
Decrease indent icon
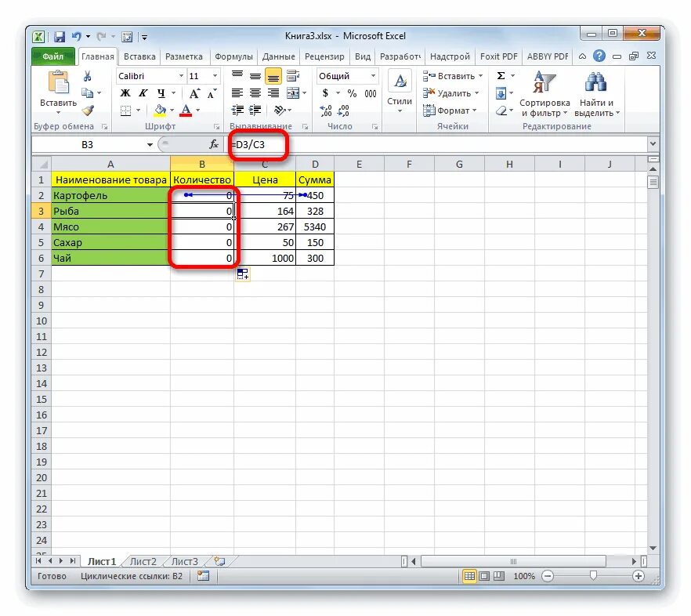237,111
